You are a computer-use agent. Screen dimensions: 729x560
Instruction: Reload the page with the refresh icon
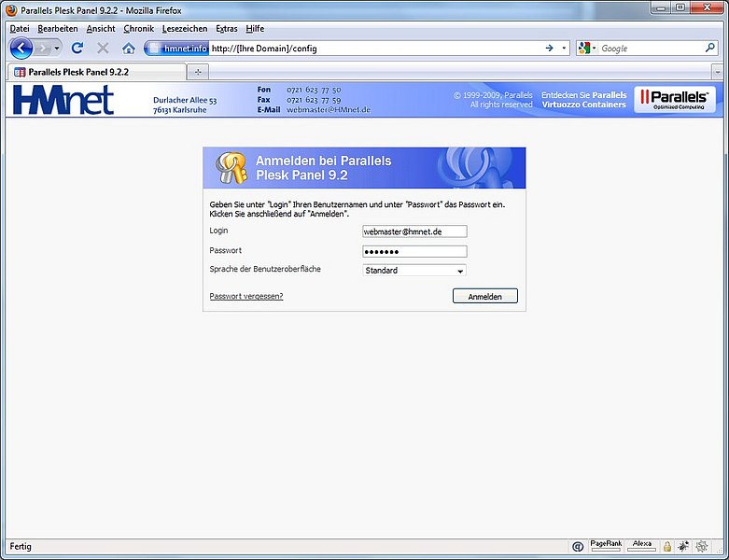coord(77,48)
